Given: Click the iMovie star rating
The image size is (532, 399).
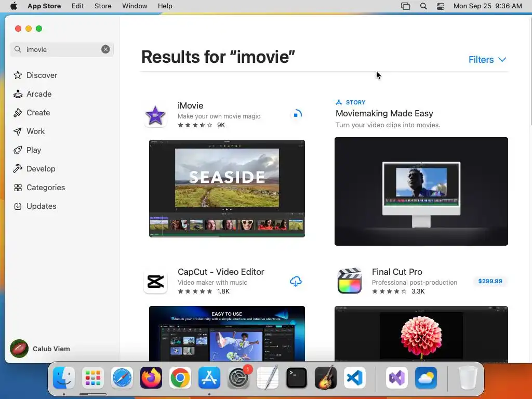Looking at the screenshot, I should (x=195, y=125).
